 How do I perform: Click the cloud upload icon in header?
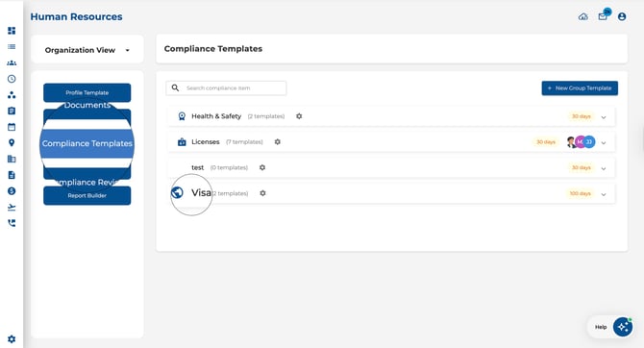point(583,17)
